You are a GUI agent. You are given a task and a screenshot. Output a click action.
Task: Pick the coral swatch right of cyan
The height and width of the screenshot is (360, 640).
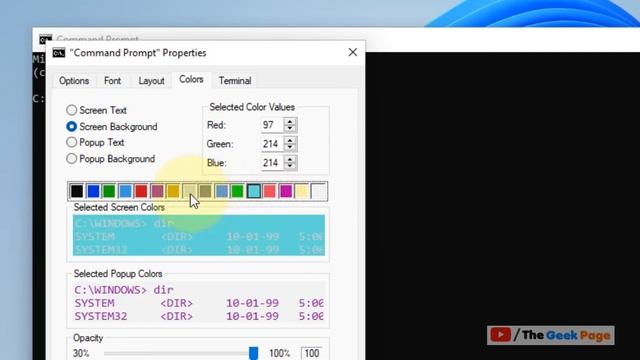point(270,191)
